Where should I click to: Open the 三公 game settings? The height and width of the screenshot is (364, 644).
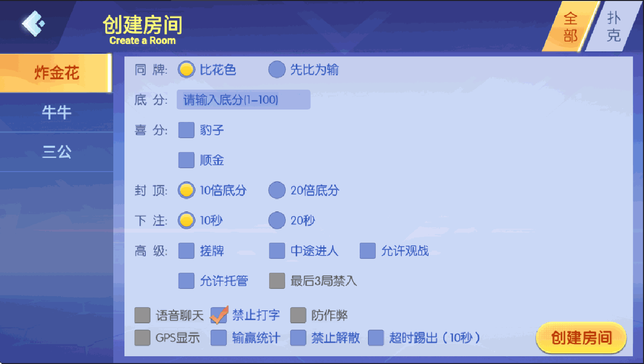57,152
